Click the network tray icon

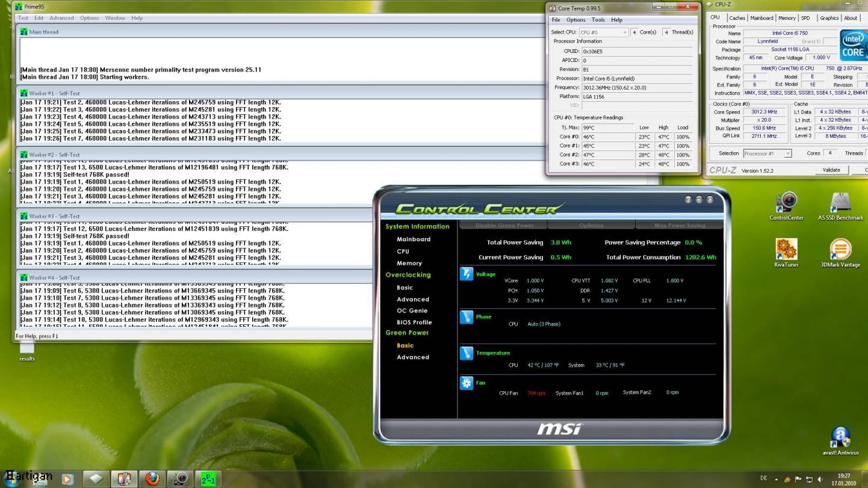pyautogui.click(x=809, y=480)
